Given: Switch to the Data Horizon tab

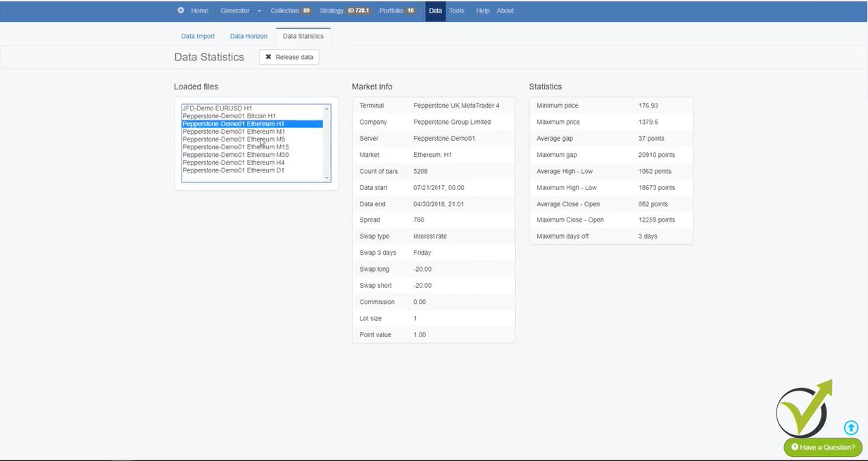Looking at the screenshot, I should coord(249,36).
